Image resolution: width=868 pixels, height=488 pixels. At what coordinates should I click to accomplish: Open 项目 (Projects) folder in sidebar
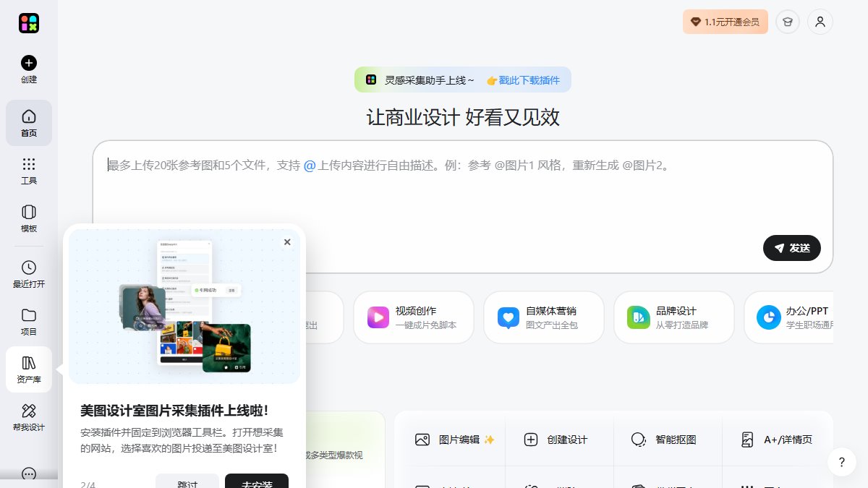[x=29, y=322]
